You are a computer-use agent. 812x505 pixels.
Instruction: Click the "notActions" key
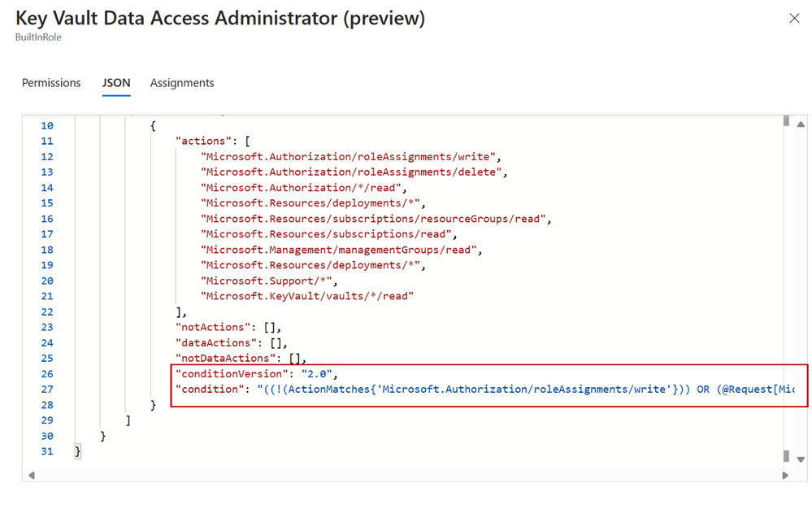(x=213, y=328)
